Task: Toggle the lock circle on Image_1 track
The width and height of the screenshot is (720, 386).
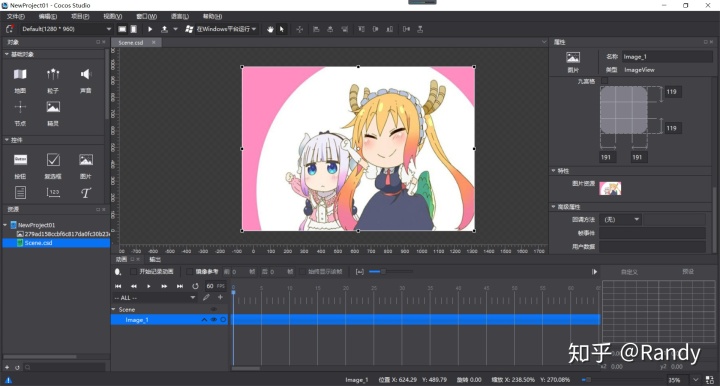Action: (223, 319)
